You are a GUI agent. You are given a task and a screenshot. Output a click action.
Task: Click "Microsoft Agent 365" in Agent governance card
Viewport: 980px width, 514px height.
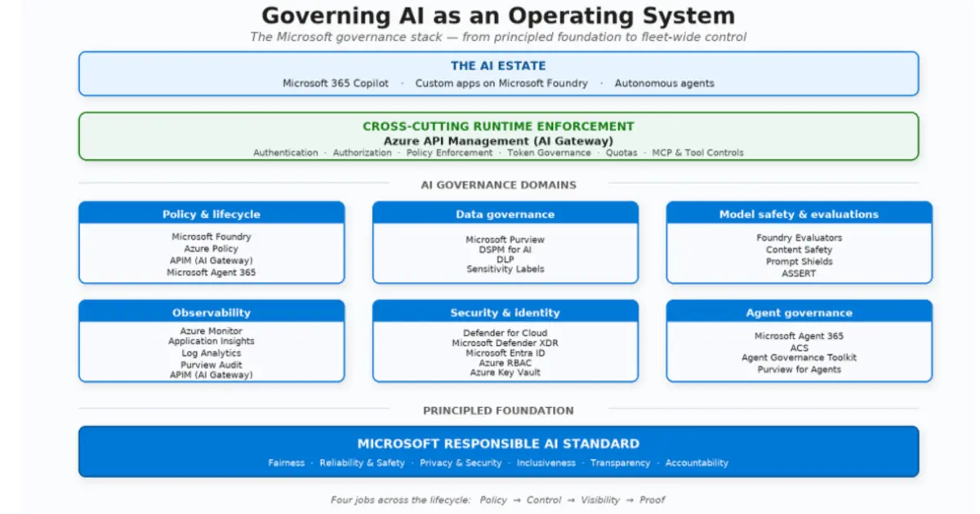(800, 336)
